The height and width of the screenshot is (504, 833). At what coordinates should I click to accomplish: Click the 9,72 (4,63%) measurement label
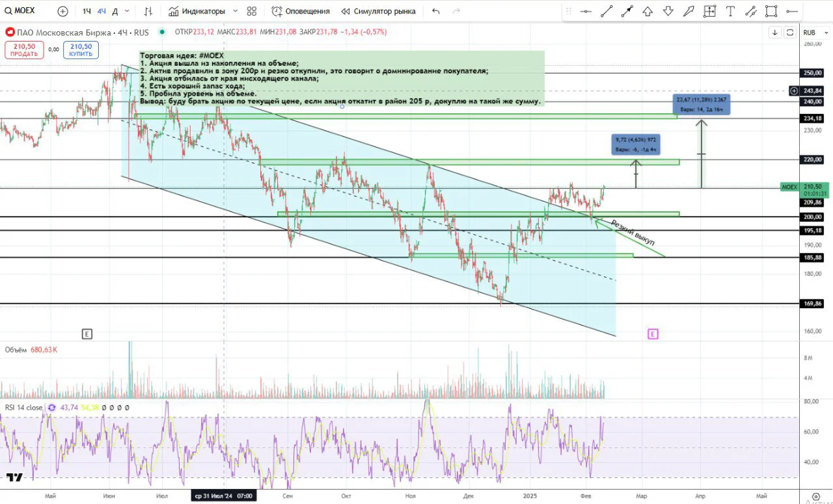click(x=635, y=144)
